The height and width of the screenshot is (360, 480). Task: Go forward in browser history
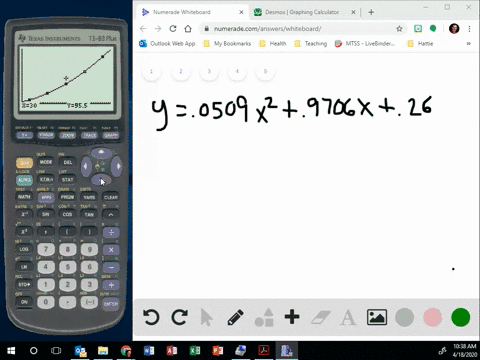158,29
